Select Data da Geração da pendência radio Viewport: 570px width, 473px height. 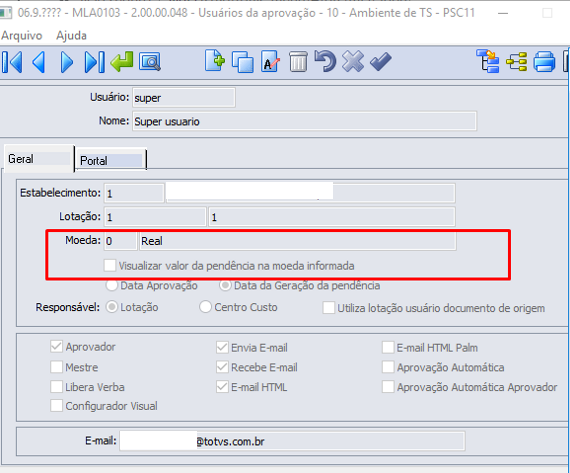225,285
